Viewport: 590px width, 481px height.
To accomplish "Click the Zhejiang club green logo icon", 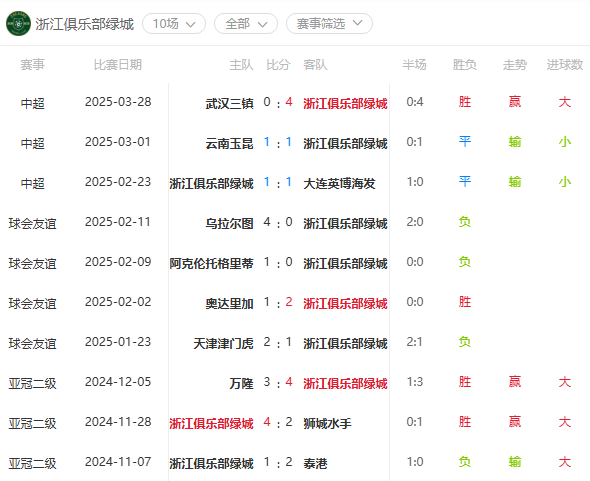I will click(x=18, y=23).
